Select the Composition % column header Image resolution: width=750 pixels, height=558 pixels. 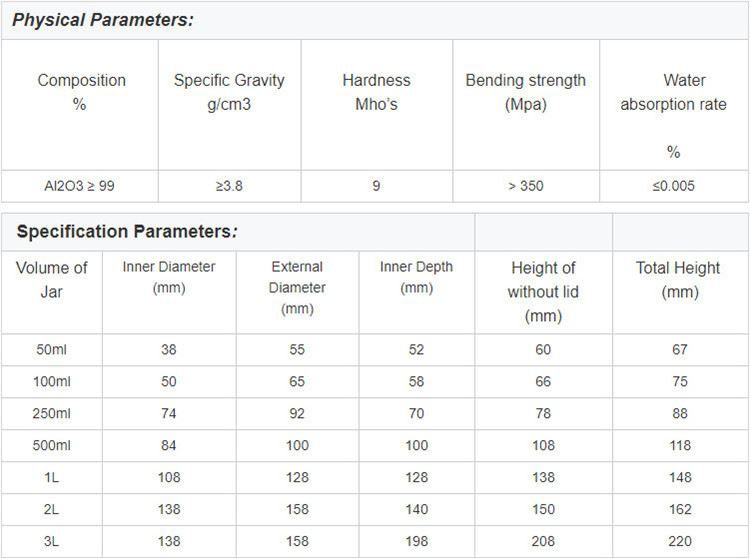point(81,92)
